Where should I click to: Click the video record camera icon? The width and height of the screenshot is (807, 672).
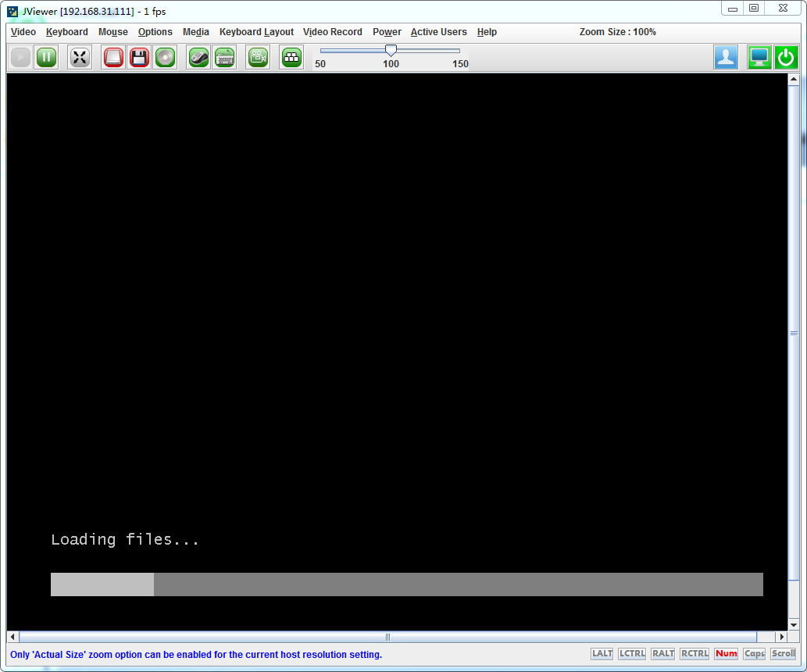[x=258, y=57]
